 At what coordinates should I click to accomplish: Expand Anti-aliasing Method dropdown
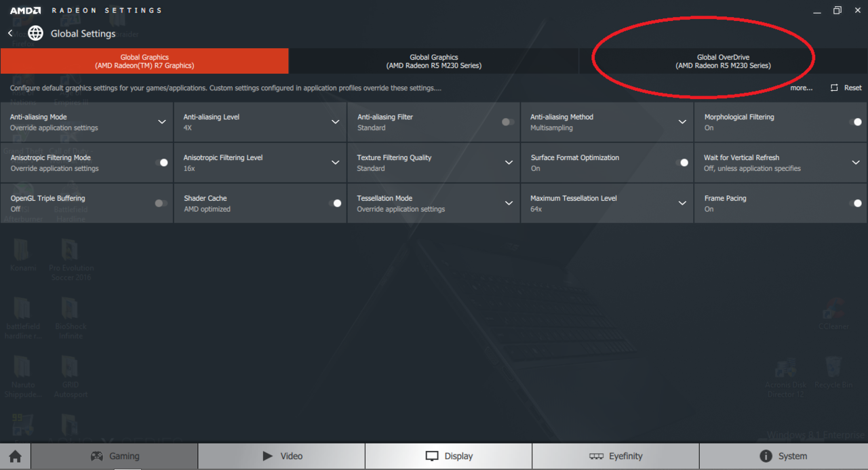(683, 122)
